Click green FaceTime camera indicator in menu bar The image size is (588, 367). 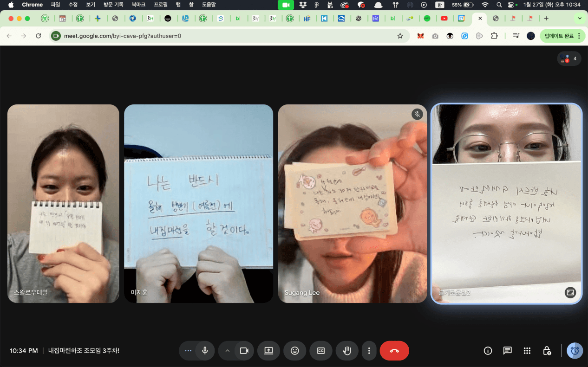(x=286, y=5)
